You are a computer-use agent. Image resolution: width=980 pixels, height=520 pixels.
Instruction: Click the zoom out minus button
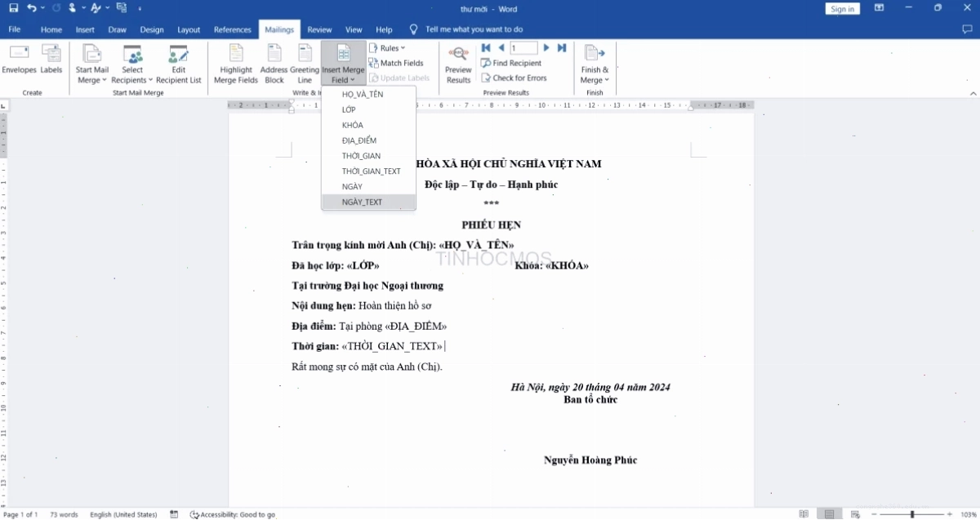(x=874, y=514)
